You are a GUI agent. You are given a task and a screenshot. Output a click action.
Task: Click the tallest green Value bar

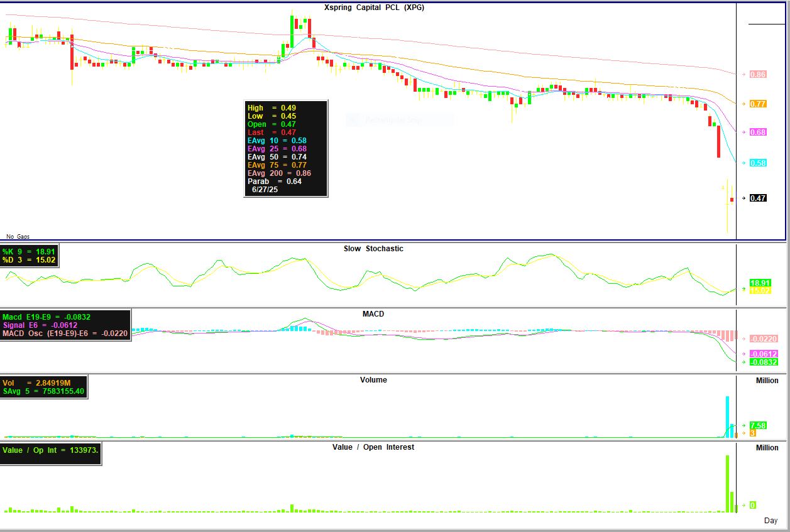pyautogui.click(x=727, y=484)
